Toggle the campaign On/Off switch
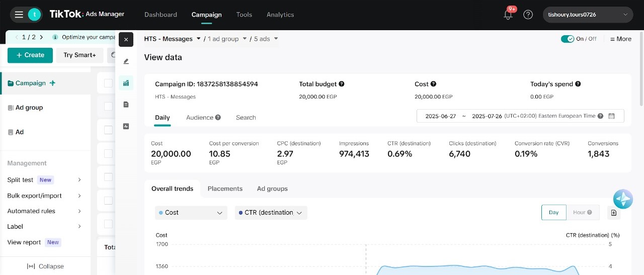Screen dimensions: 644x275 568,39
